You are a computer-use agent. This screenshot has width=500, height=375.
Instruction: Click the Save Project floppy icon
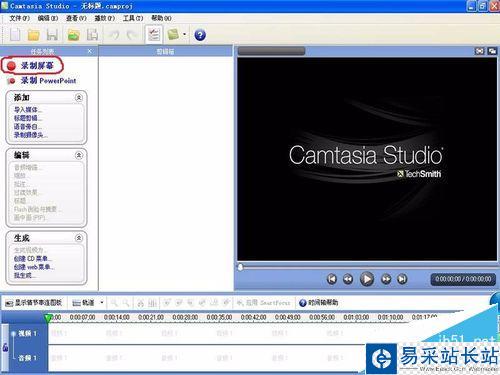pyautogui.click(x=52, y=35)
